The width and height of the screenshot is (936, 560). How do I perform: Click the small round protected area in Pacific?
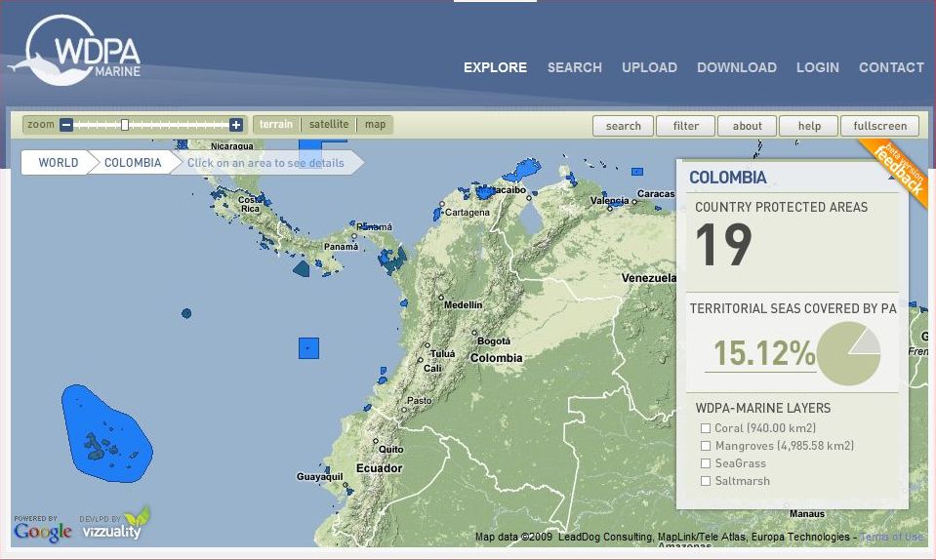coord(186,313)
